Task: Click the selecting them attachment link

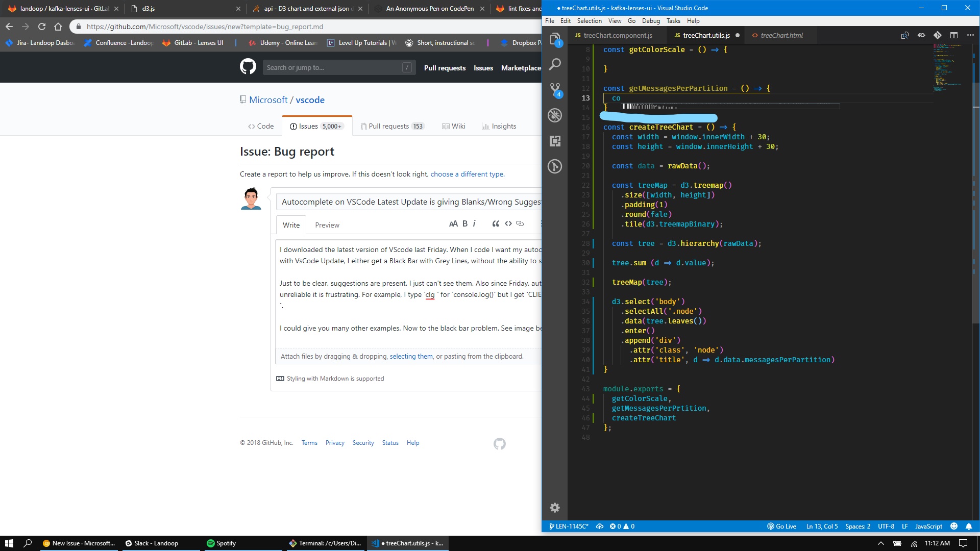Action: pos(411,357)
